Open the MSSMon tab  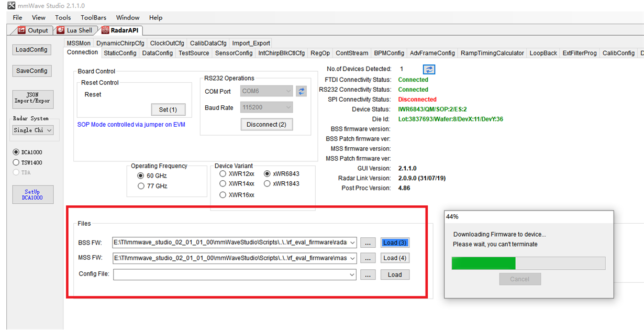tap(79, 43)
